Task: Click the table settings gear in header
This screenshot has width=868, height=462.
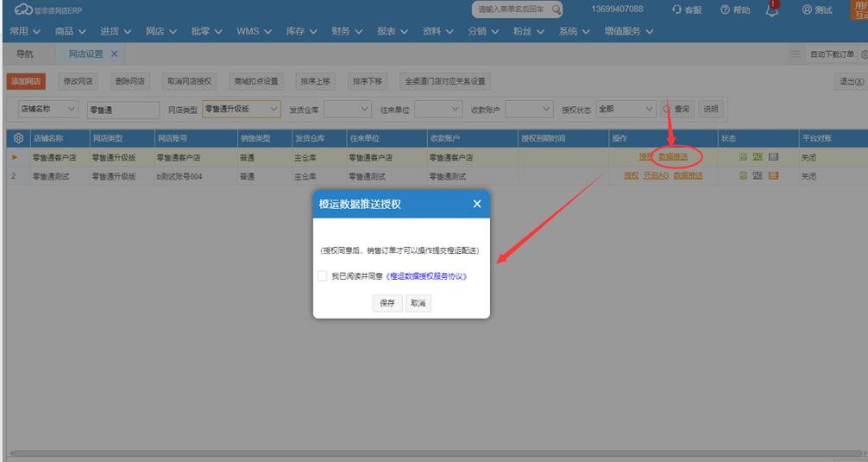Action: tap(18, 138)
